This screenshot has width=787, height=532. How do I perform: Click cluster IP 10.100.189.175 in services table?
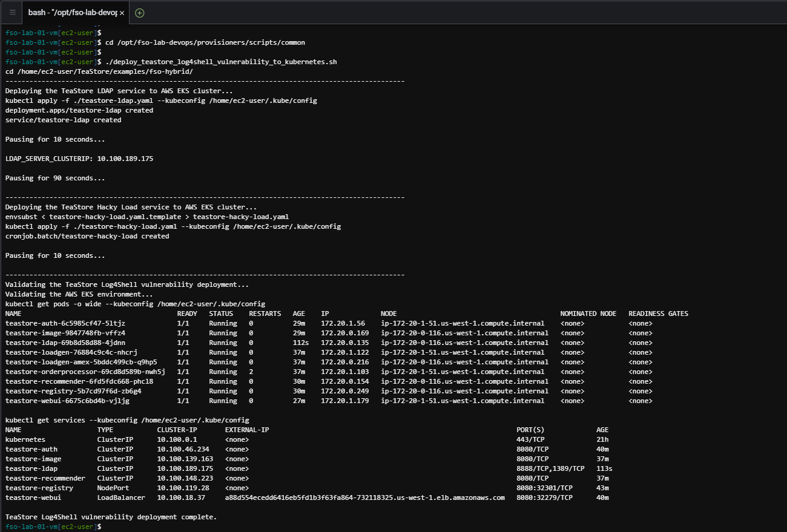(x=185, y=468)
